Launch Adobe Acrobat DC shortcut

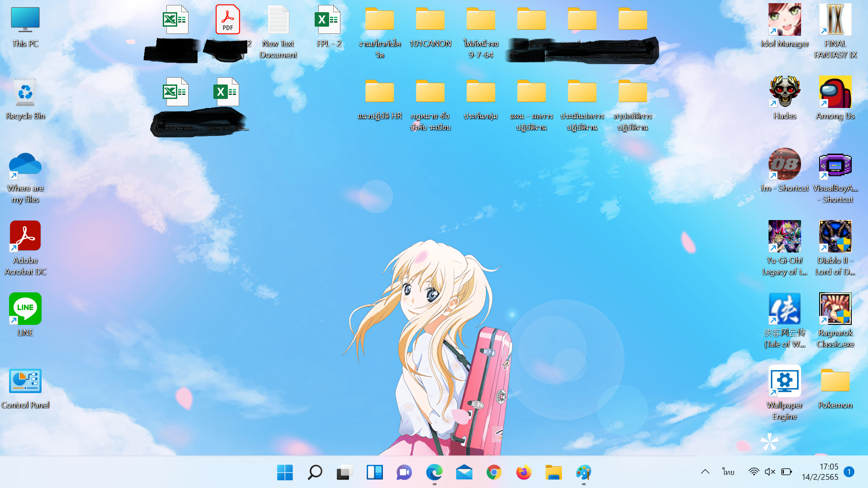coord(25,249)
